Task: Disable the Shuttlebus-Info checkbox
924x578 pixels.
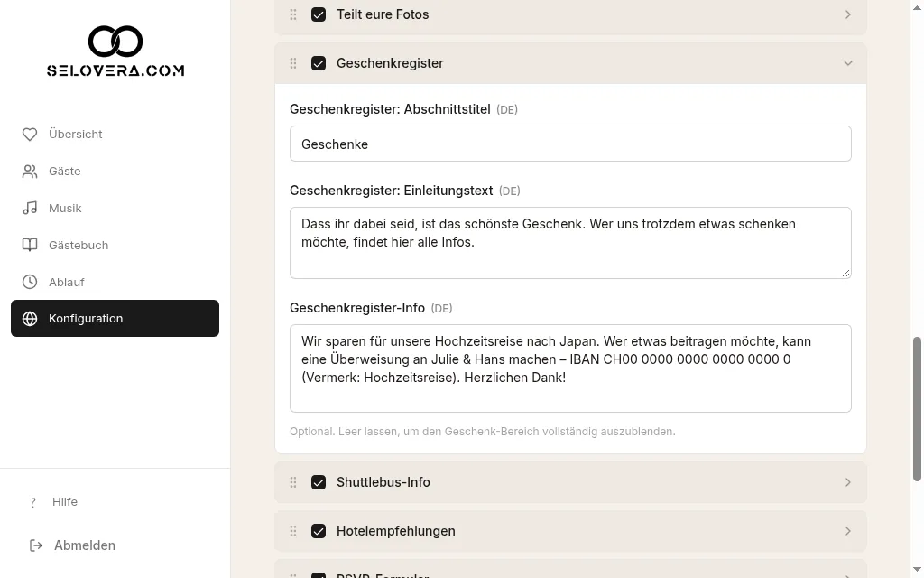Action: click(319, 482)
